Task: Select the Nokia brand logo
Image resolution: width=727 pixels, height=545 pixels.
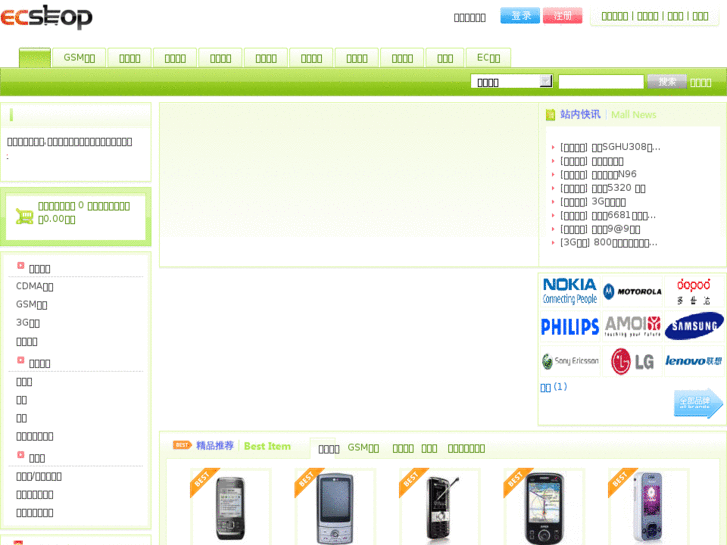Action: [x=569, y=291]
